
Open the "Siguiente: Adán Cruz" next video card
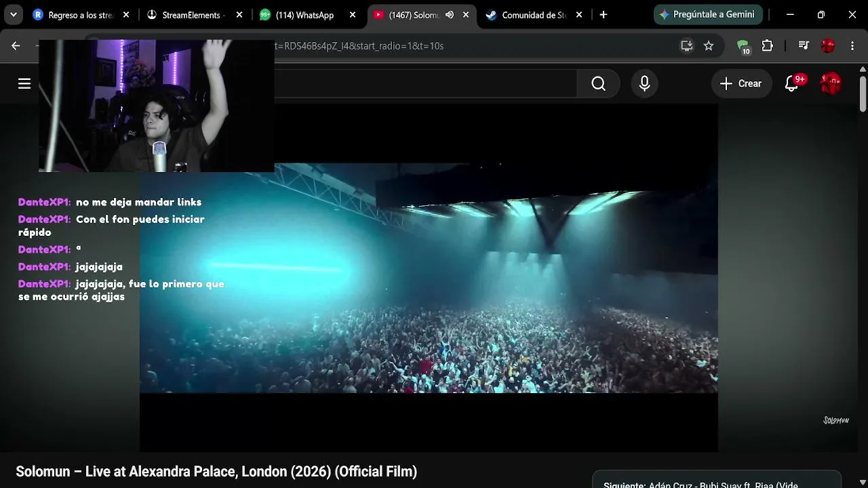(717, 480)
